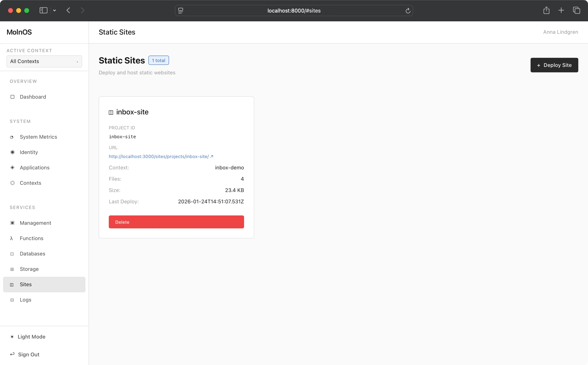Click the Functions lambda icon
This screenshot has height=365, width=588.
pos(11,238)
